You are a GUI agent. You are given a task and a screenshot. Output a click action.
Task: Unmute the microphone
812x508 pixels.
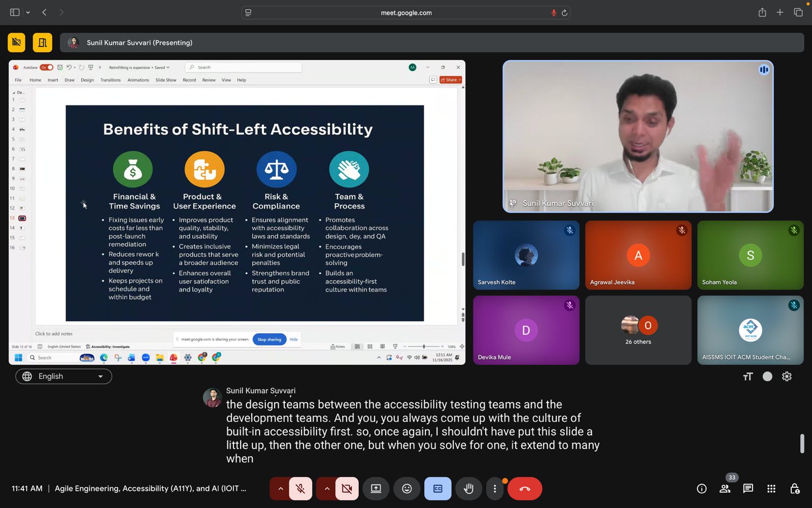coord(300,489)
